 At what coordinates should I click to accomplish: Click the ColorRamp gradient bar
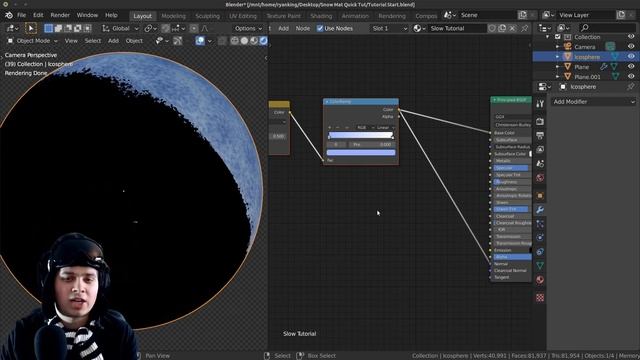(361, 135)
